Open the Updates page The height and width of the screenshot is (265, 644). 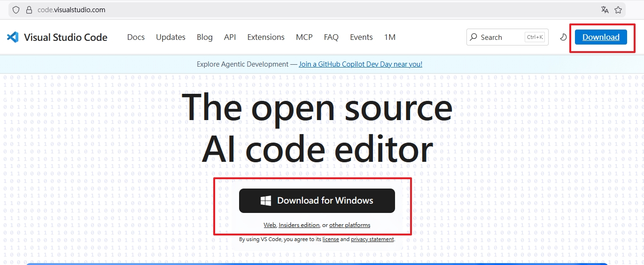point(171,37)
